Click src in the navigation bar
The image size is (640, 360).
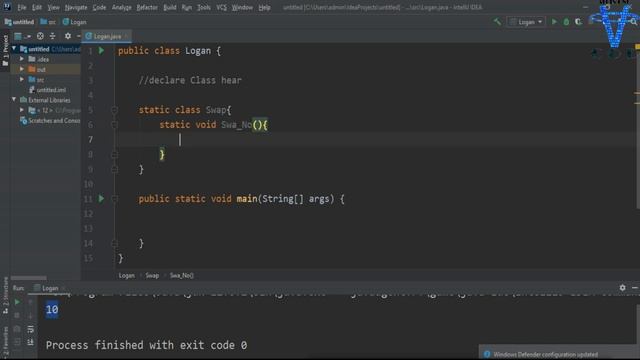coord(48,22)
